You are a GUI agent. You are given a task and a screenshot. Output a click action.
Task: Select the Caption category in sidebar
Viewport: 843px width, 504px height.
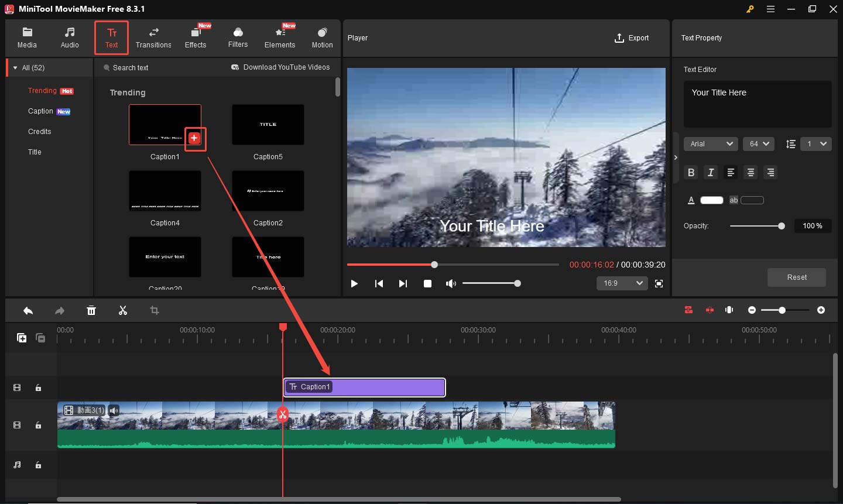[x=40, y=111]
